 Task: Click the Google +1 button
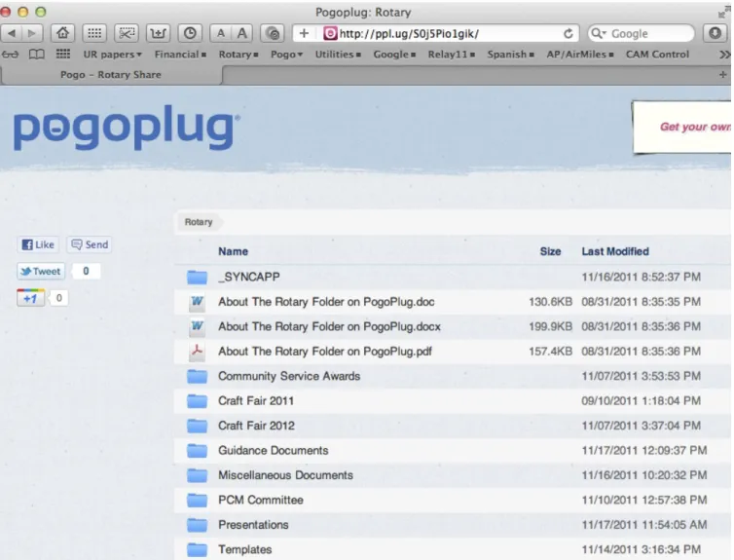point(30,298)
